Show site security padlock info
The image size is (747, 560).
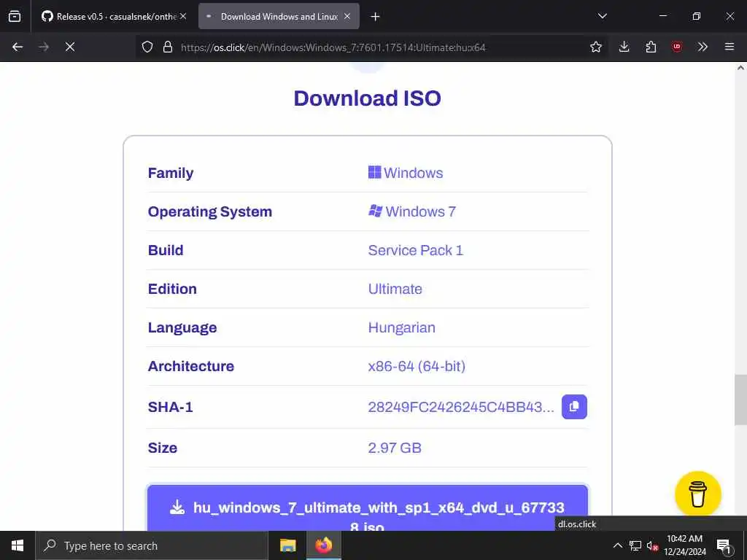coord(168,47)
